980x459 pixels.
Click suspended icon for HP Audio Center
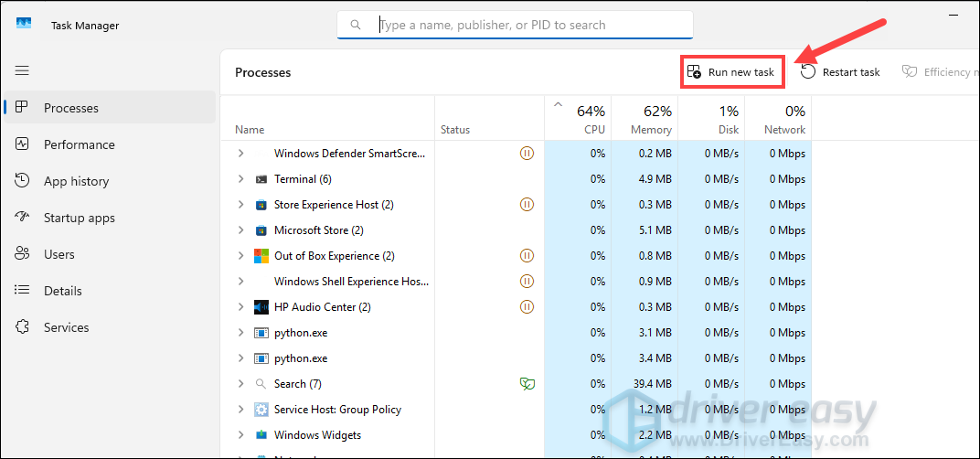[x=527, y=307]
